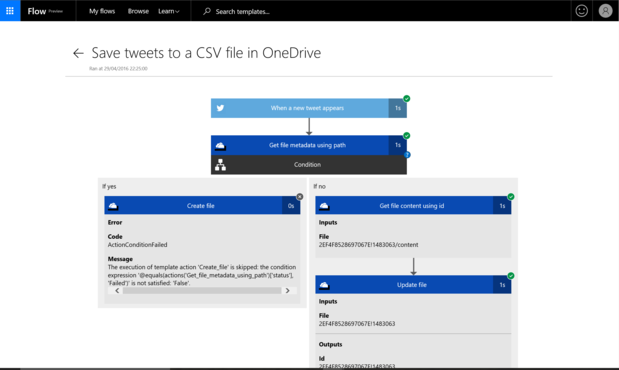The width and height of the screenshot is (619, 370).
Task: Click the 'If yes' branch label
Action: pos(109,186)
